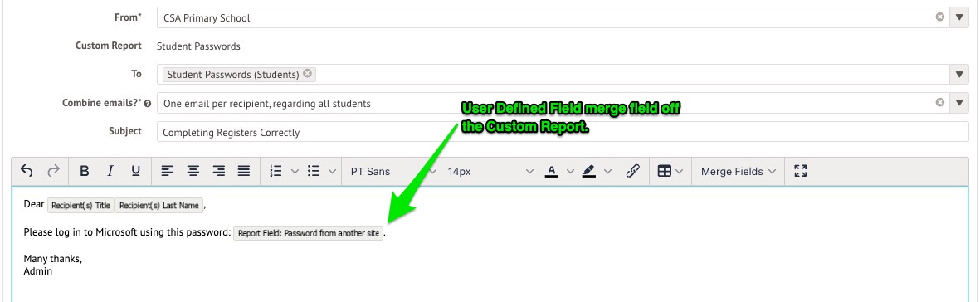Image resolution: width=980 pixels, height=302 pixels.
Task: Justify the text alignment
Action: pos(244,171)
